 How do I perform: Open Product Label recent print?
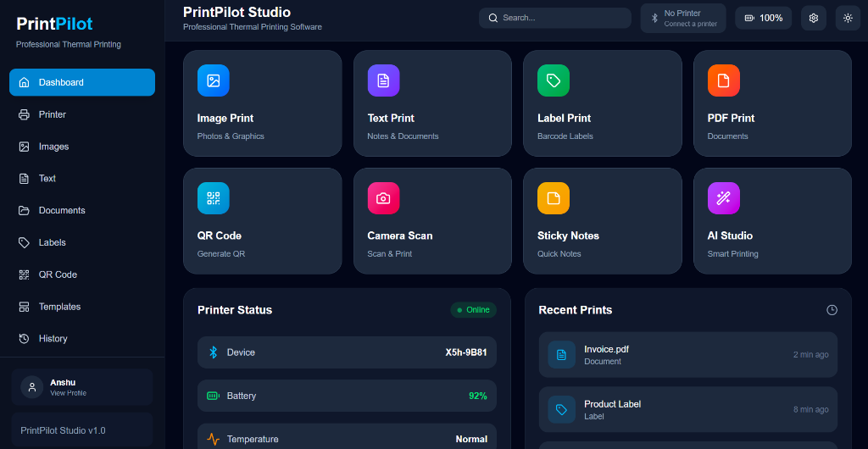click(688, 410)
